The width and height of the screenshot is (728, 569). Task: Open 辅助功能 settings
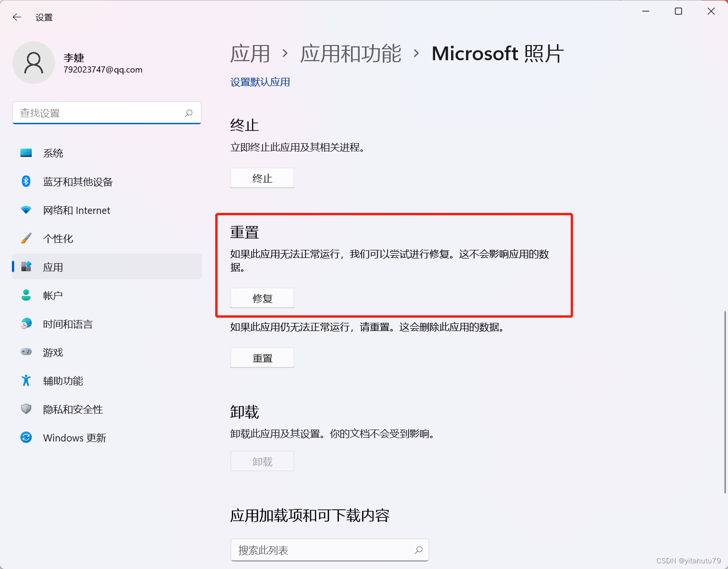click(107, 381)
